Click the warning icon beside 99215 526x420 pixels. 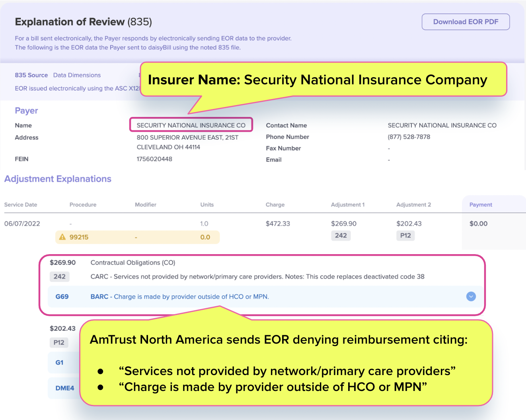62,237
